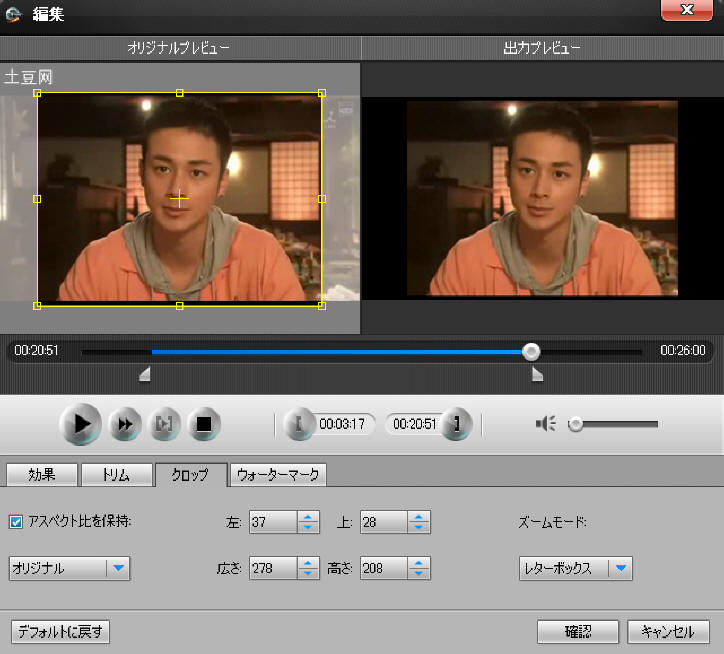Click the 上 value field showing 28

pos(384,522)
